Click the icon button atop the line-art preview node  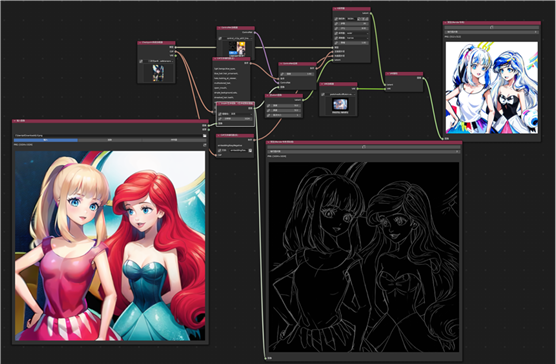363,147
